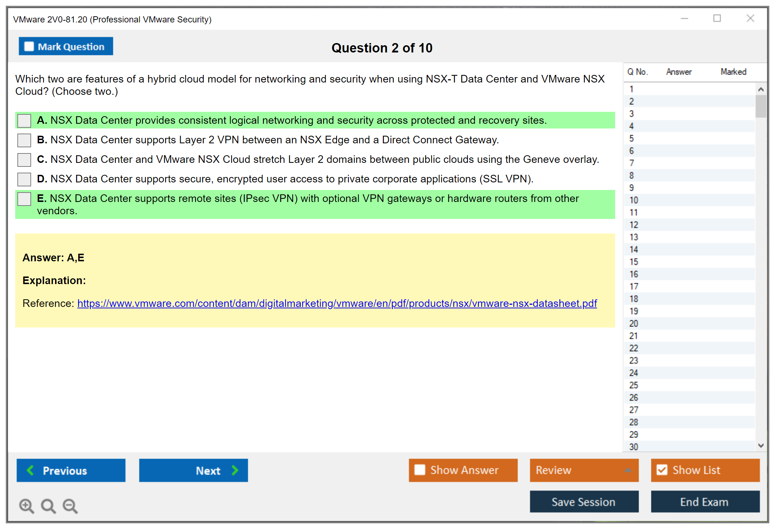Expand the Review dropdown arrow
This screenshot has height=532, width=778.
628,470
